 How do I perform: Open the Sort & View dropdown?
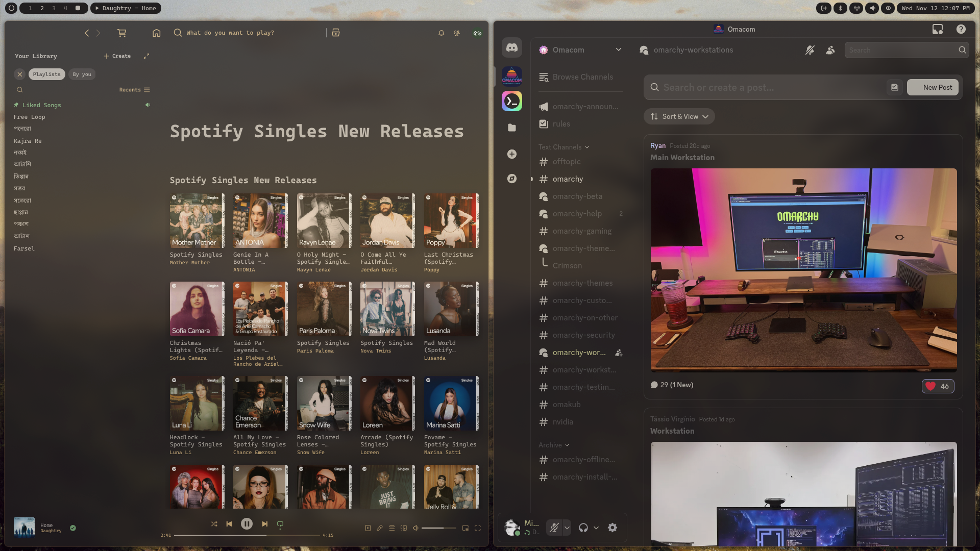[x=679, y=116]
